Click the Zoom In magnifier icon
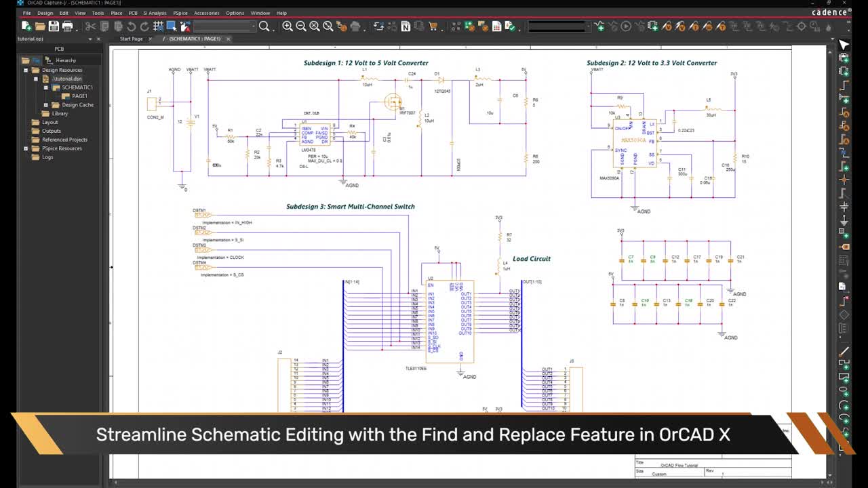The width and height of the screenshot is (868, 488). (288, 26)
